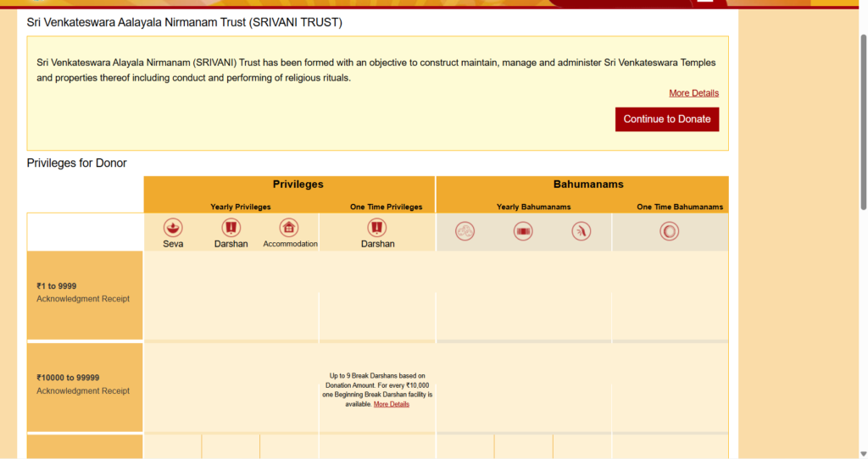Image resolution: width=868 pixels, height=459 pixels.
Task: Click the Seva lamp icon
Action: click(173, 228)
